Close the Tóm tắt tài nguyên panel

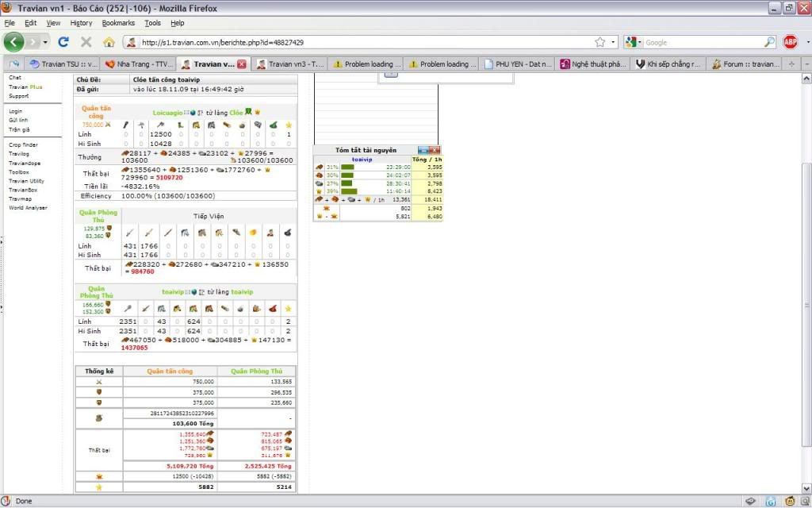[435, 150]
